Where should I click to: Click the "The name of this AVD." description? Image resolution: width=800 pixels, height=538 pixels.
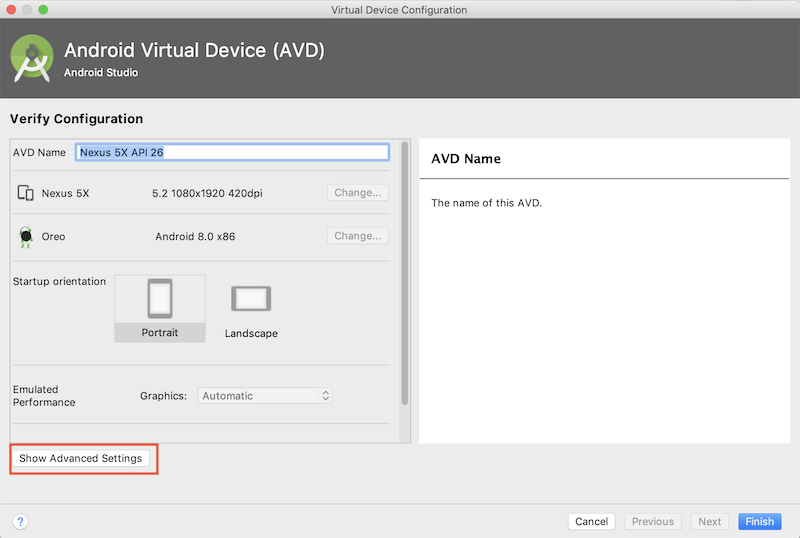(486, 203)
